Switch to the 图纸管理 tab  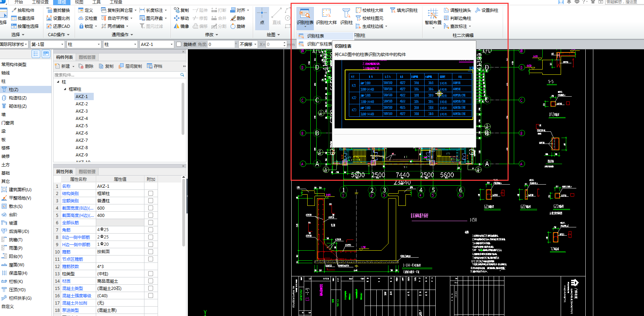point(87,57)
